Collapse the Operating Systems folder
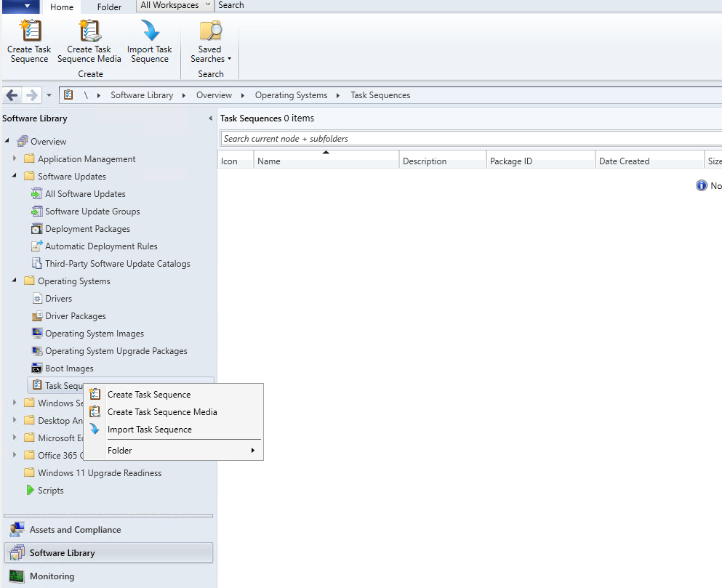This screenshot has width=722, height=588. (x=15, y=281)
